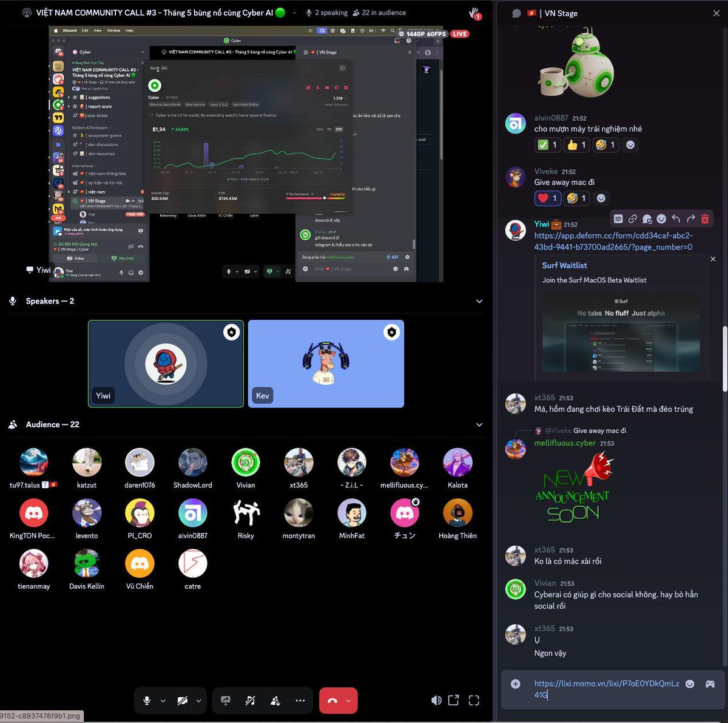The width and height of the screenshot is (728, 723).
Task: Reply to Yiwi's message with arrow icon
Action: pos(676,219)
